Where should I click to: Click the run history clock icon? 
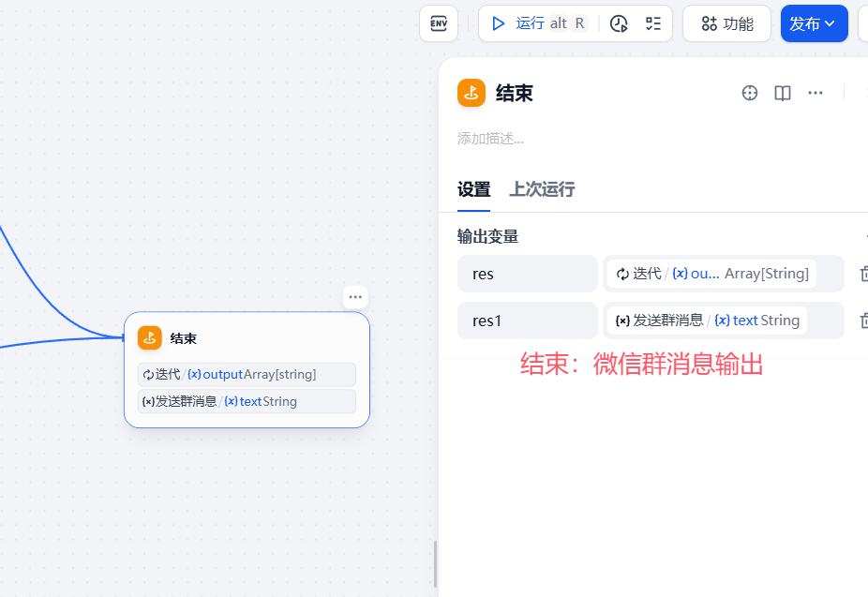click(619, 23)
